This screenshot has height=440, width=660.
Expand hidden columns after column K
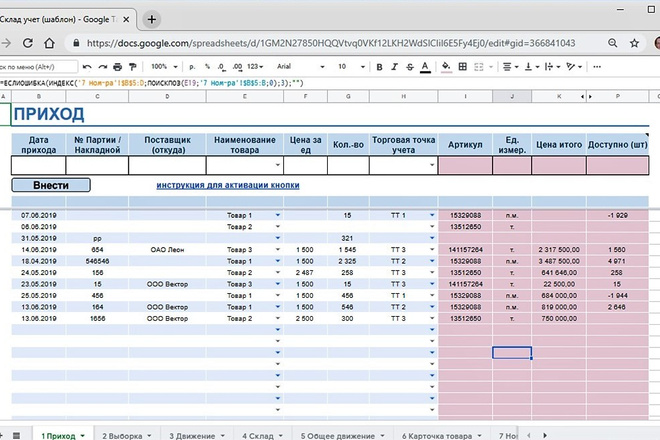(590, 97)
